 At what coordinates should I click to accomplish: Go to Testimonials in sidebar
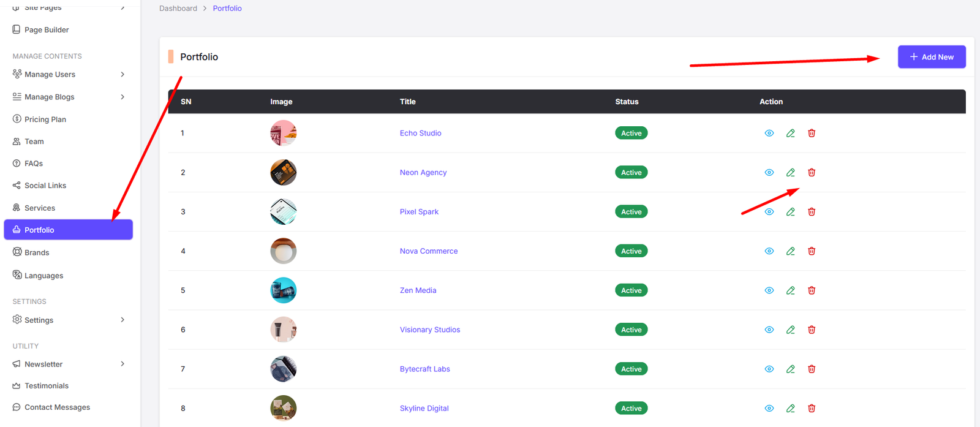pyautogui.click(x=47, y=386)
